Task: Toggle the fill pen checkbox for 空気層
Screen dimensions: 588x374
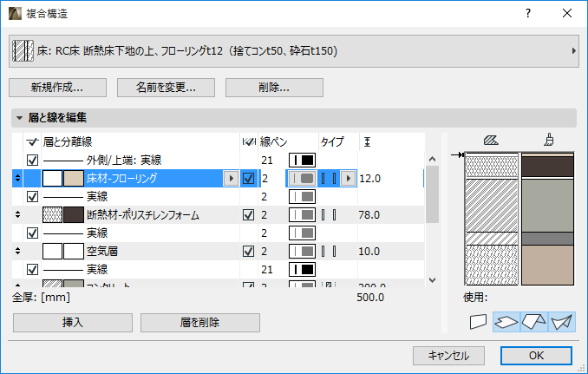Action: coord(248,252)
